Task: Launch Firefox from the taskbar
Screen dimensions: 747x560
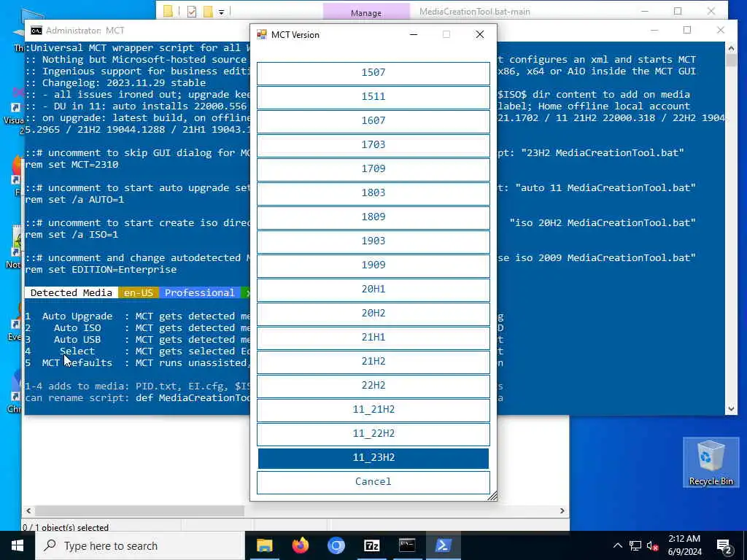Action: 300,545
